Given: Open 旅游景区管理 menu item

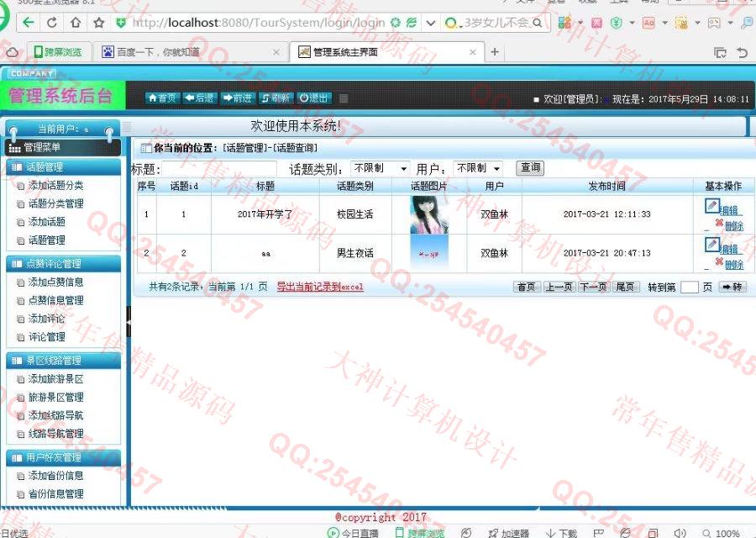Looking at the screenshot, I should (x=55, y=397).
